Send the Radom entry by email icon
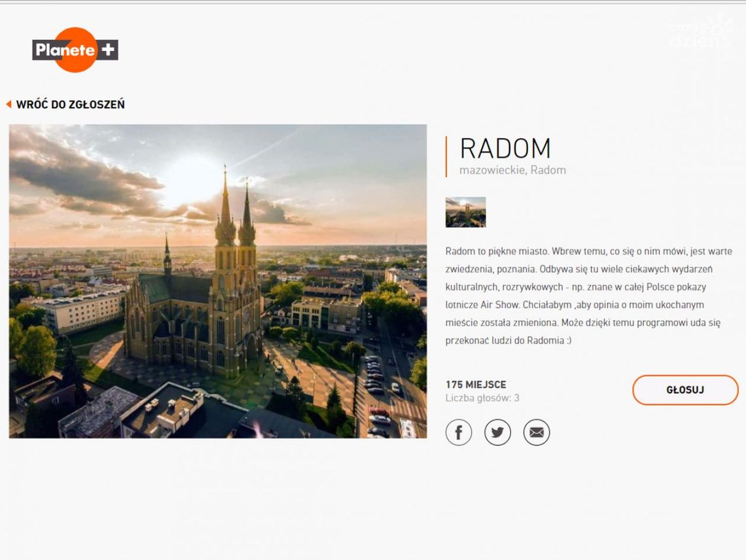 click(x=537, y=432)
